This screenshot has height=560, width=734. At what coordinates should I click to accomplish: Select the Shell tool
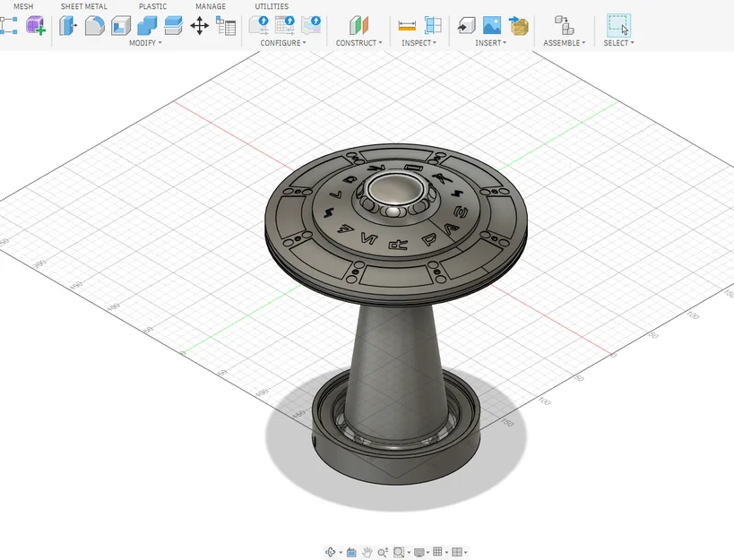click(121, 26)
